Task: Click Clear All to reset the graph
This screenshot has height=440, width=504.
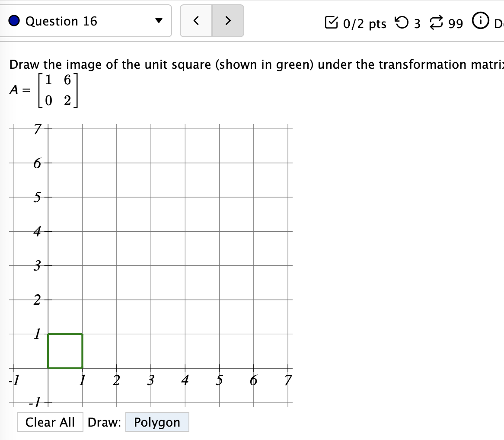Action: tap(50, 422)
